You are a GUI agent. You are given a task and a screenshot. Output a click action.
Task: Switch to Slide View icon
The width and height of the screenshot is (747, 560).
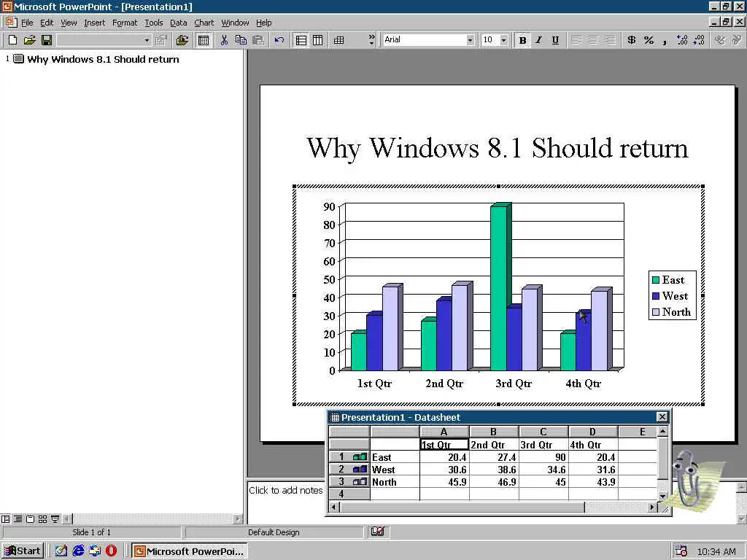pyautogui.click(x=30, y=518)
